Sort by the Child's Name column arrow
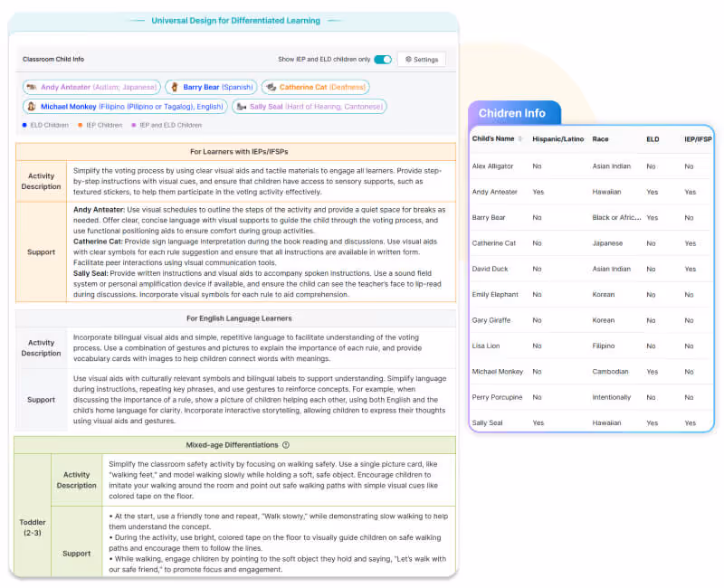Screen dimensions: 724x588 click(x=520, y=139)
